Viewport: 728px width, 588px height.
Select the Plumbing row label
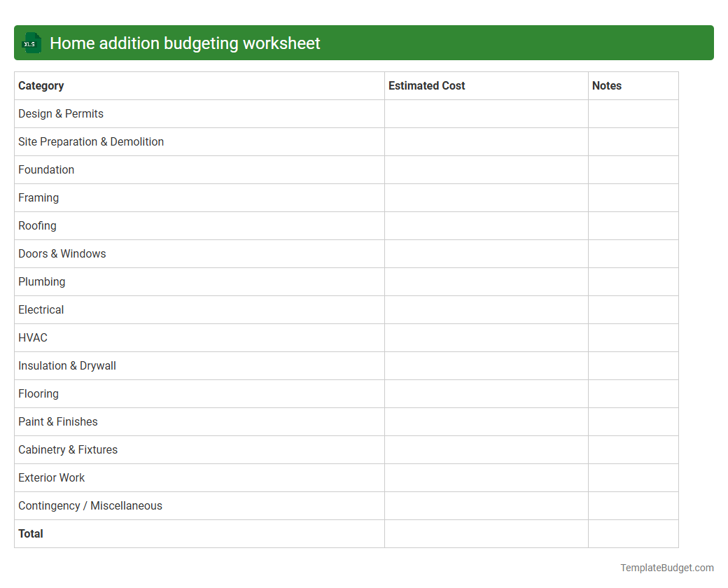(x=41, y=281)
